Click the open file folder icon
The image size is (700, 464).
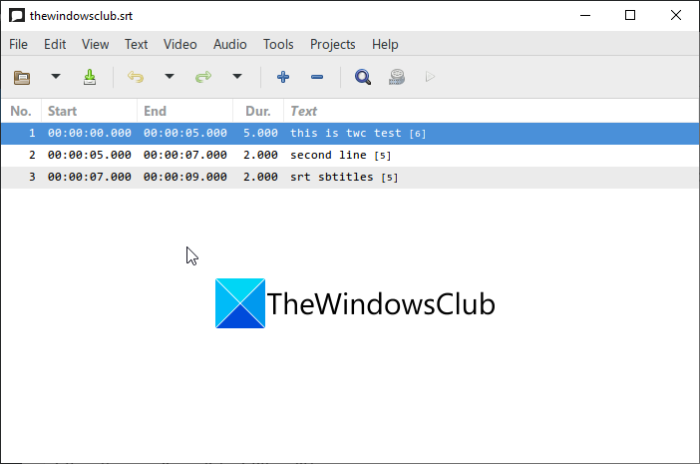click(x=22, y=77)
